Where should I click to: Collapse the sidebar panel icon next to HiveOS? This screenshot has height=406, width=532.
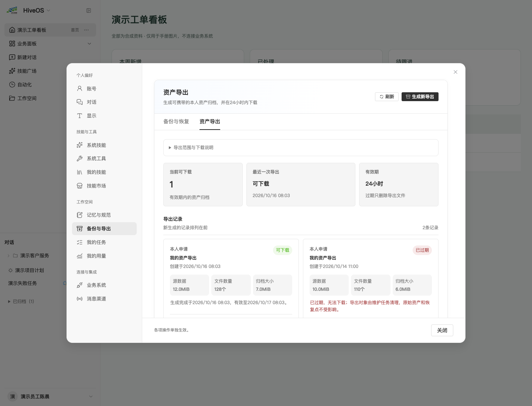point(89,11)
